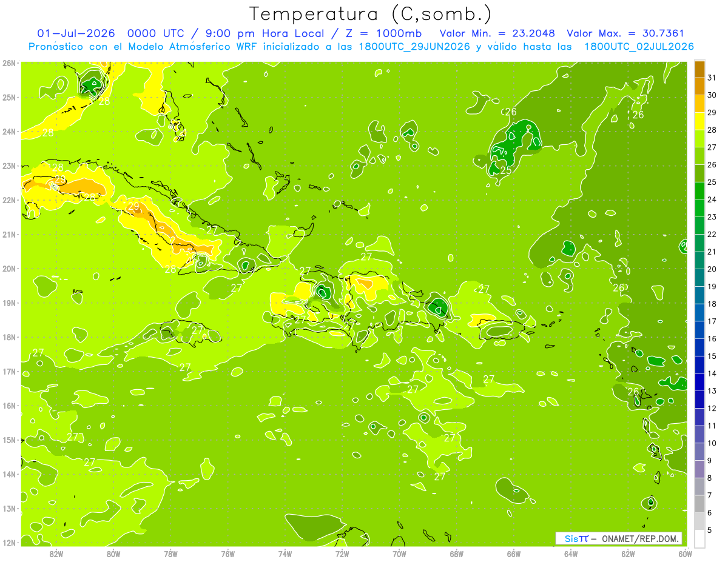Image resolution: width=728 pixels, height=562 pixels.
Task: Click the '62W' longitude axis label
Action: click(x=628, y=554)
